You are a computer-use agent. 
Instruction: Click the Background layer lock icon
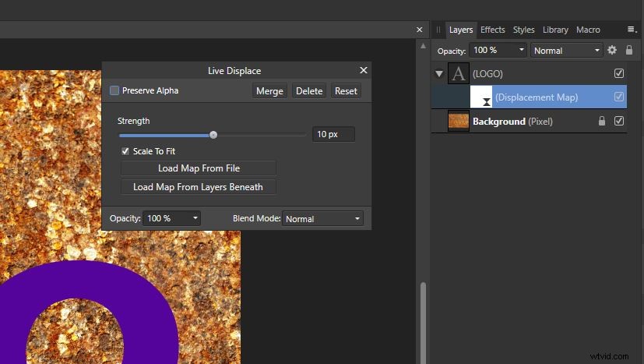click(602, 121)
